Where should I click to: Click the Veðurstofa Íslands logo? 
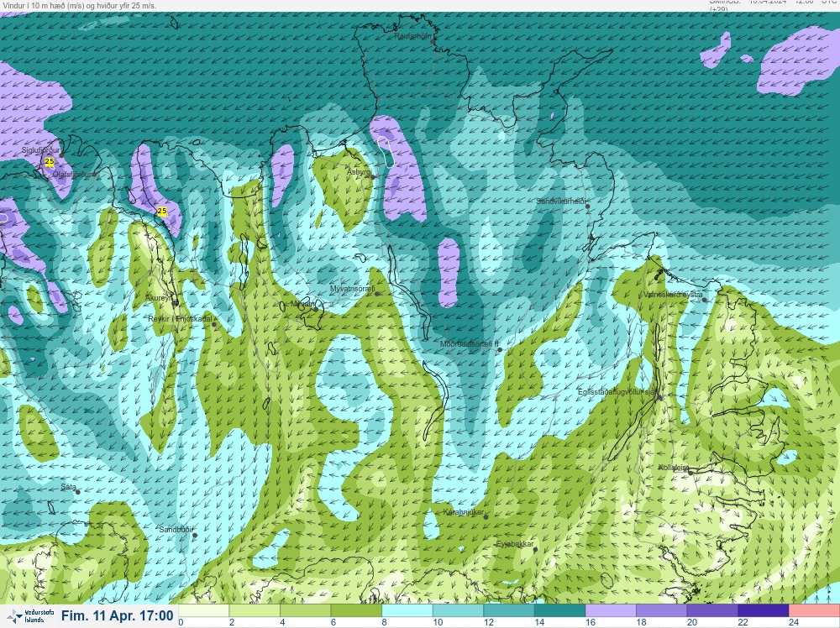click(29, 616)
